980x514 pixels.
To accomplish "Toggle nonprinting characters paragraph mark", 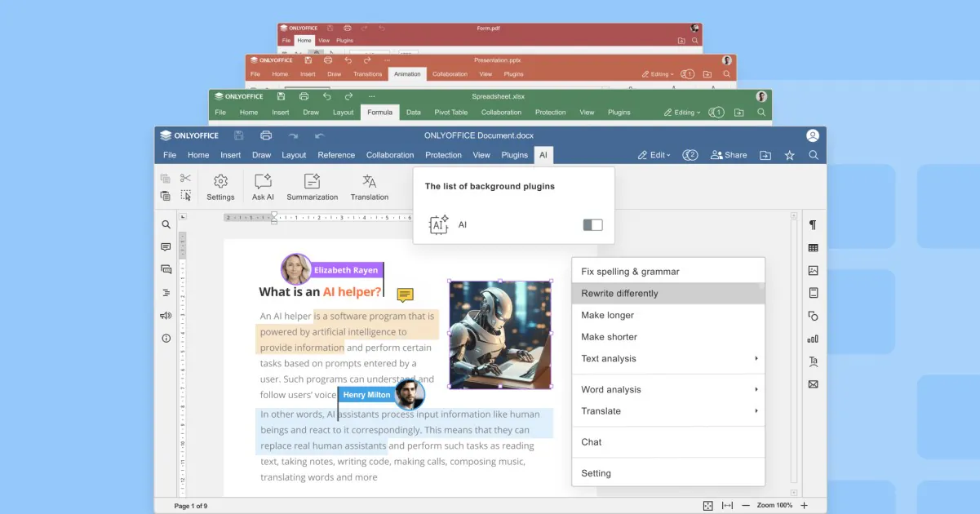I will (813, 225).
